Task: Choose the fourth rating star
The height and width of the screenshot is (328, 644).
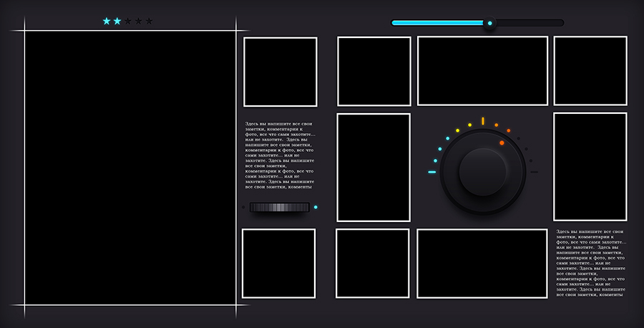Action: click(x=138, y=21)
